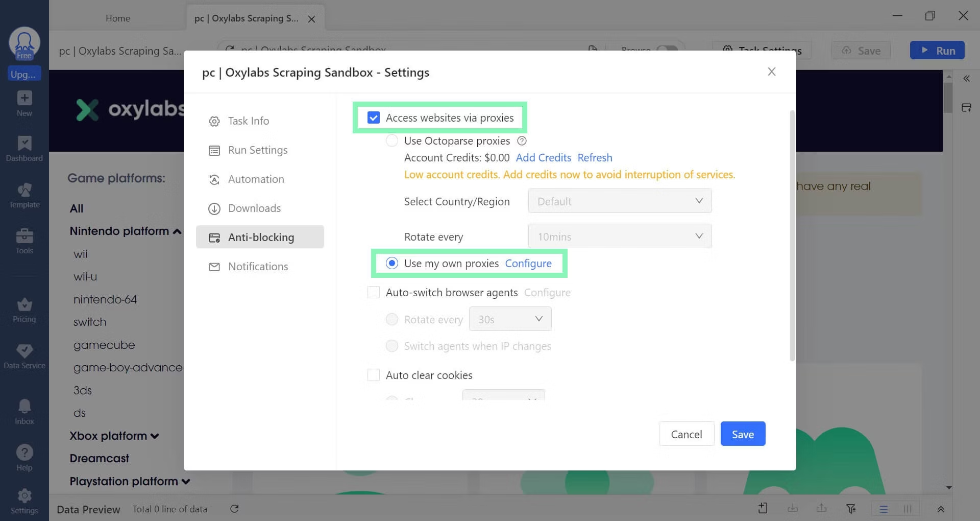Viewport: 980px width, 521px height.
Task: Open the Tools briefcase icon
Action: pos(24,236)
